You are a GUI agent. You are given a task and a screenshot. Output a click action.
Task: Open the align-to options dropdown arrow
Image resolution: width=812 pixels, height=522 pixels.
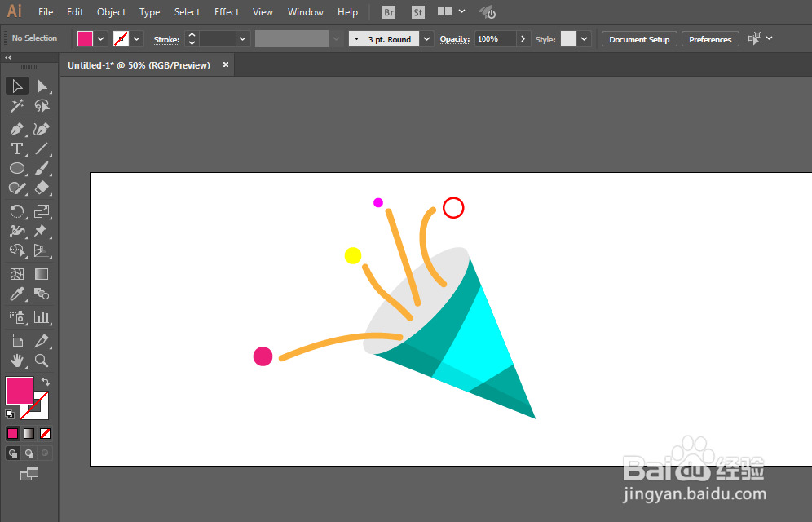(x=770, y=38)
